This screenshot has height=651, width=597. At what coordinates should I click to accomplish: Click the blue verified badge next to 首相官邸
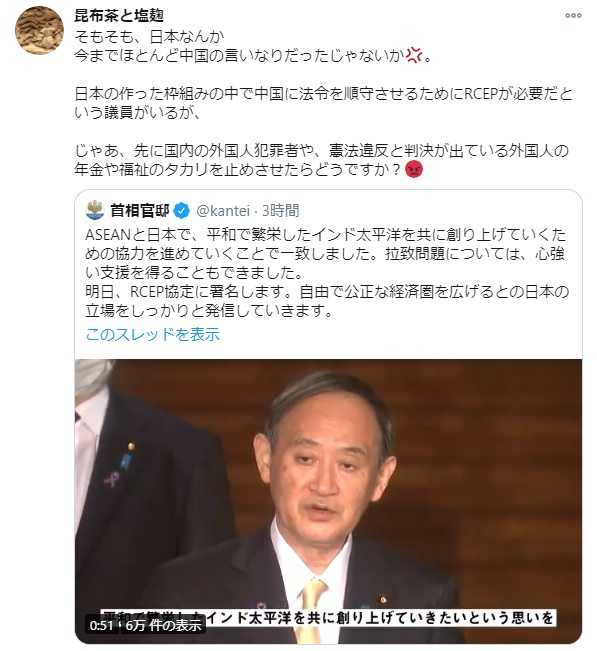[181, 211]
